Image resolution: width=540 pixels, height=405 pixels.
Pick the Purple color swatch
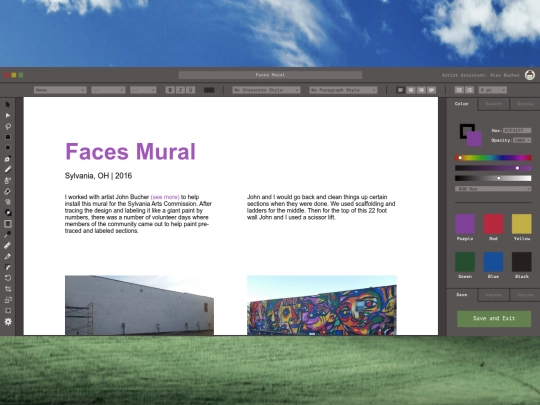pyautogui.click(x=465, y=224)
